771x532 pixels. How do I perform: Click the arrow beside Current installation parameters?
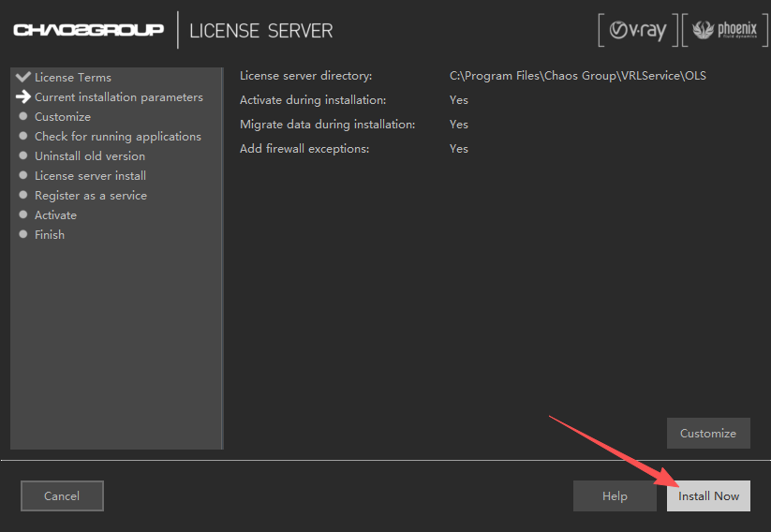tap(23, 96)
